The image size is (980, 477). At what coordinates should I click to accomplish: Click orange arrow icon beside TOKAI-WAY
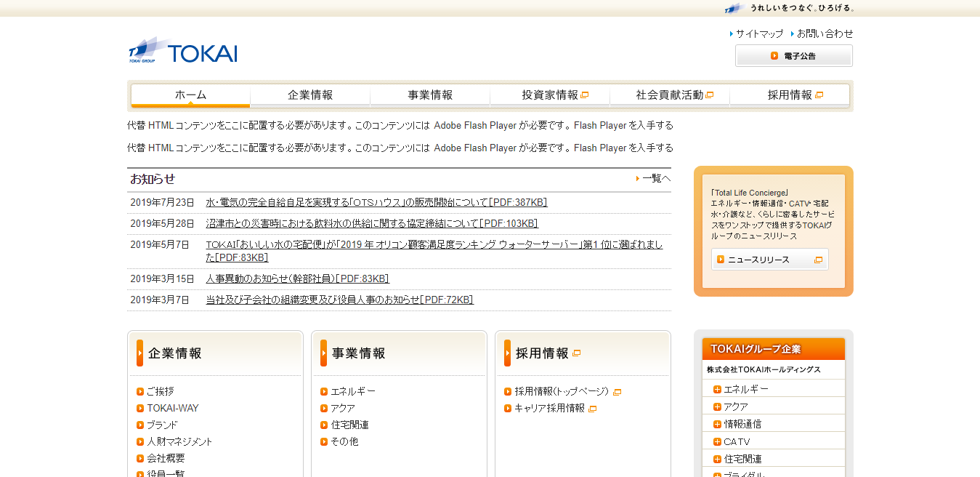click(x=140, y=408)
